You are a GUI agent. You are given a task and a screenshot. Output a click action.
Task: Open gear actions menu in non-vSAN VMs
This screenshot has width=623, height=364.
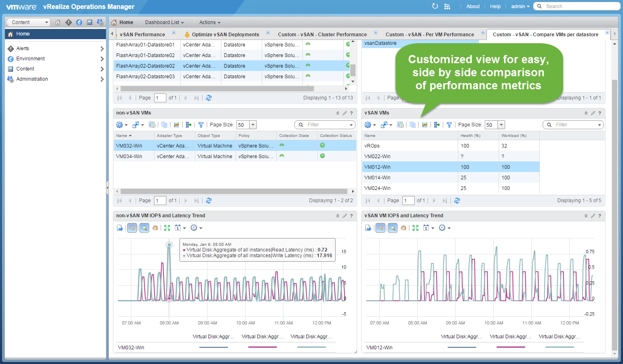[122, 125]
